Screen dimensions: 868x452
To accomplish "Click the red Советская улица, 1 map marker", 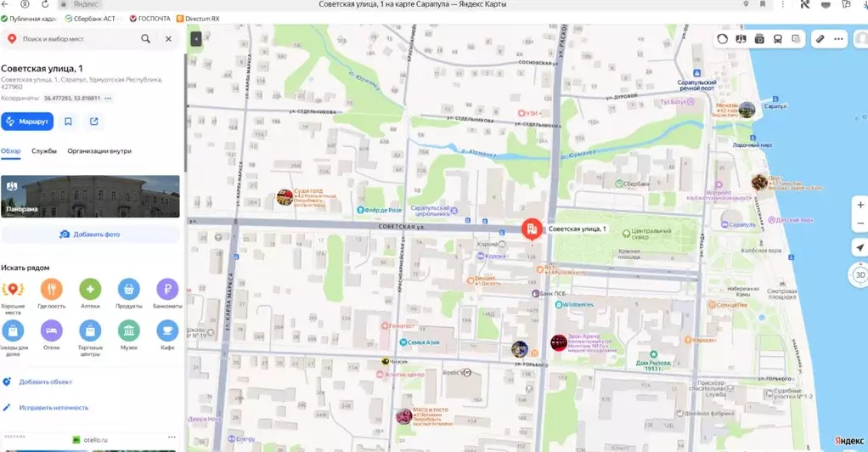I will coord(532,229).
